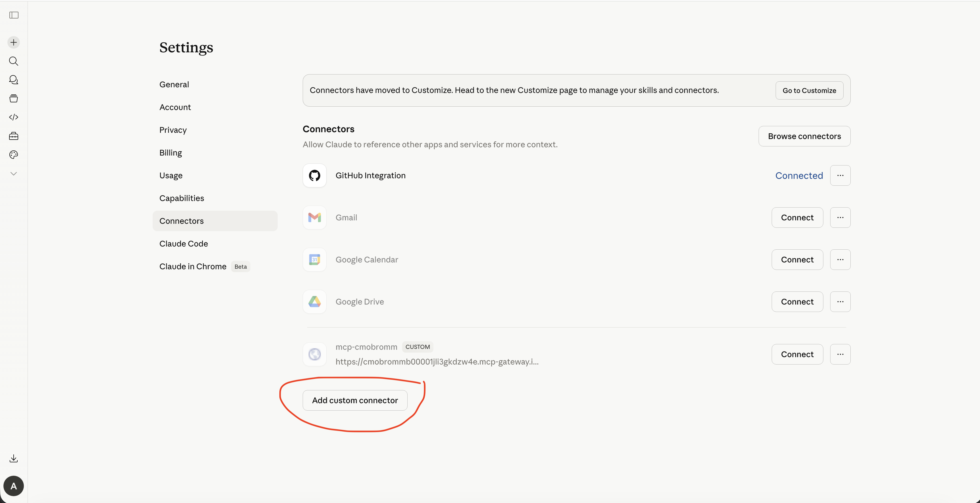
Task: Open more options for Google Calendar
Action: pos(840,260)
